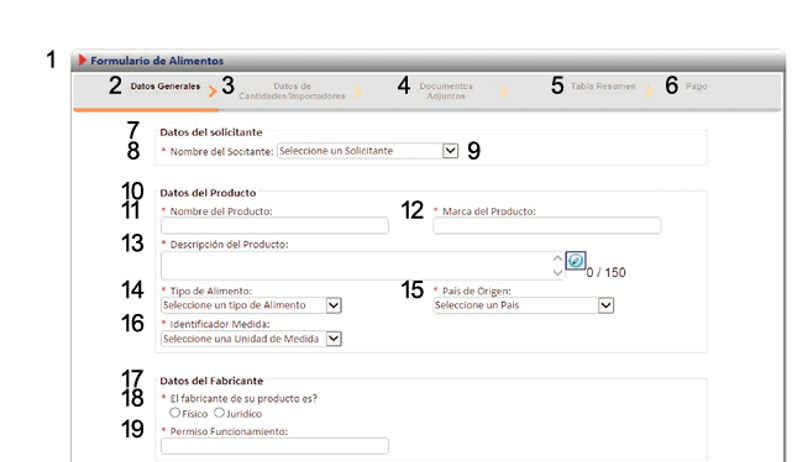Switch to the Datos Generales tab
This screenshot has height=462, width=810.
click(x=165, y=87)
